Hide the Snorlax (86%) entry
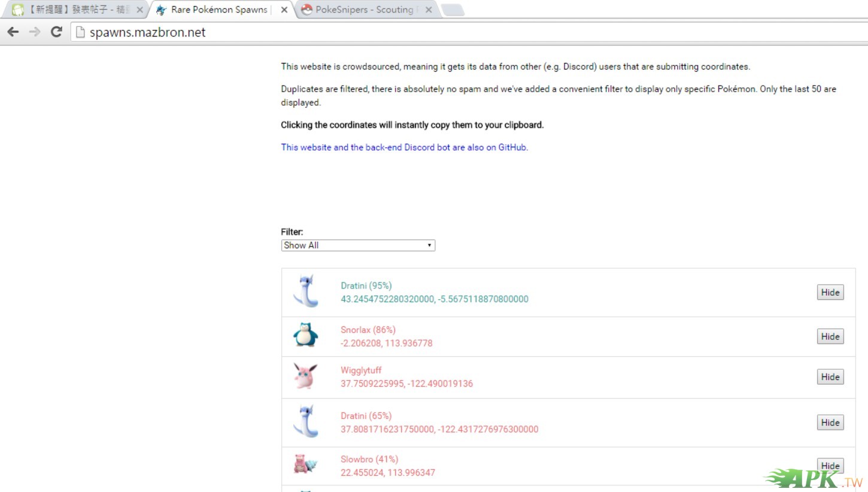The width and height of the screenshot is (868, 492). (830, 336)
